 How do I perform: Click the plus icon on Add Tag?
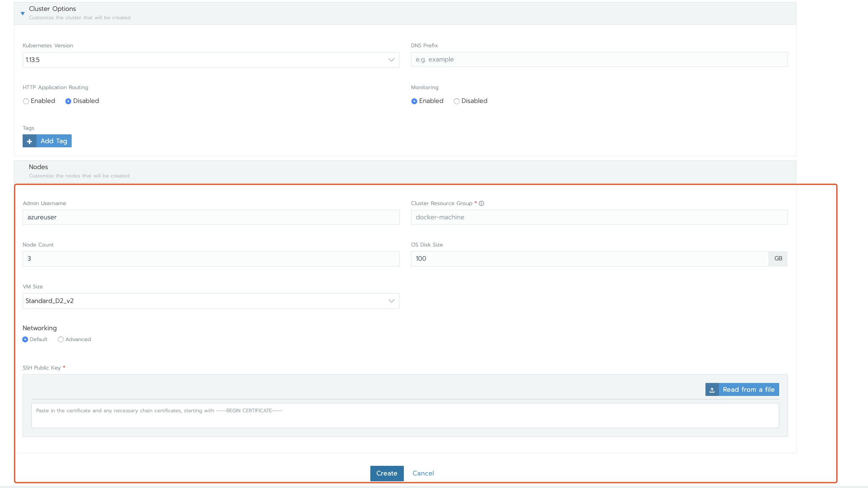[29, 141]
